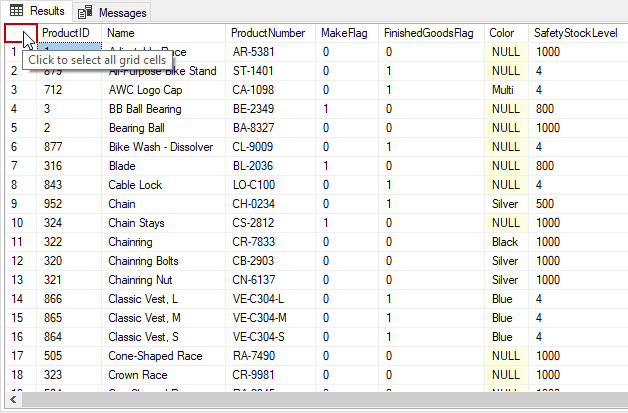Click the Results grid icon
Viewport: 628px width, 413px height.
pyautogui.click(x=16, y=10)
